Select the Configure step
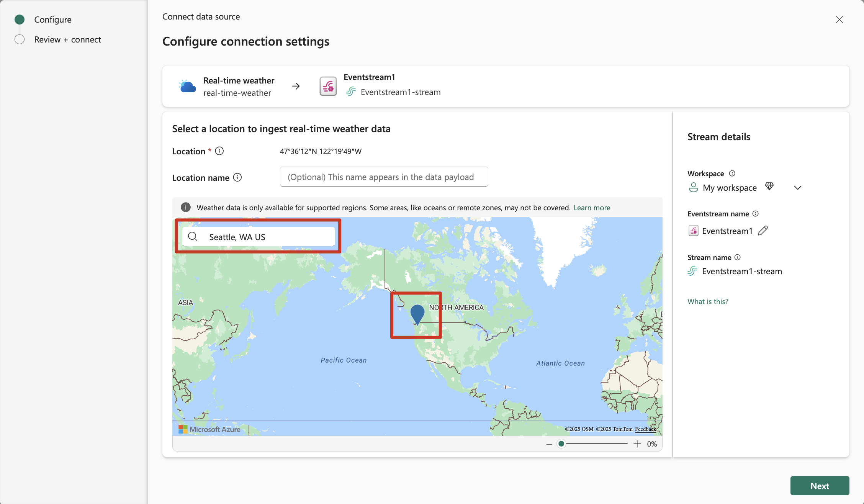Image resolution: width=864 pixels, height=504 pixels. [53, 20]
